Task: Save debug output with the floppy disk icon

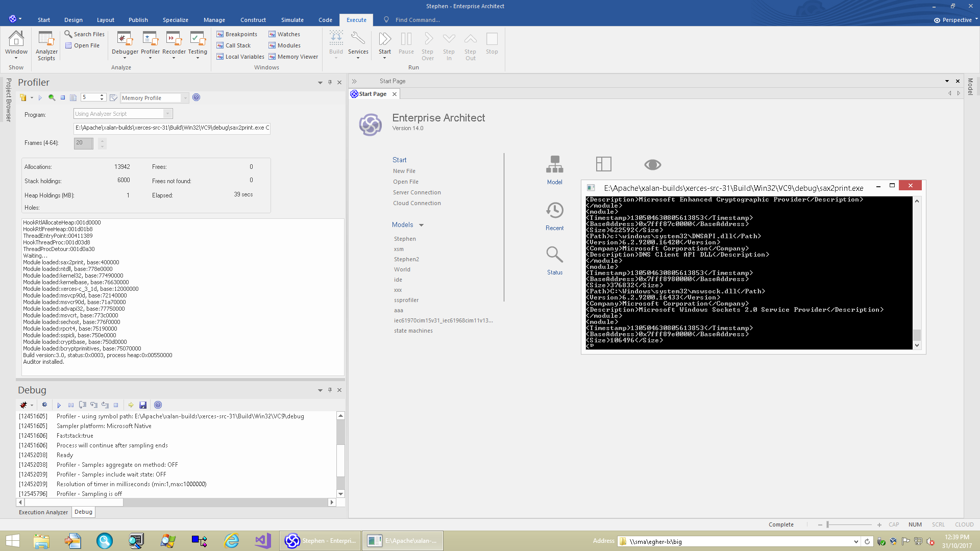Action: [143, 405]
